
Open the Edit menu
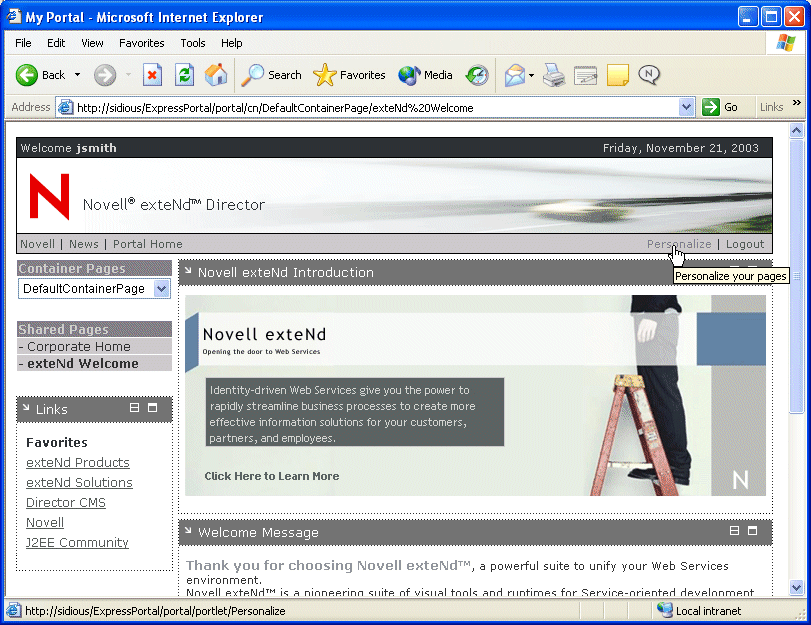pos(56,43)
